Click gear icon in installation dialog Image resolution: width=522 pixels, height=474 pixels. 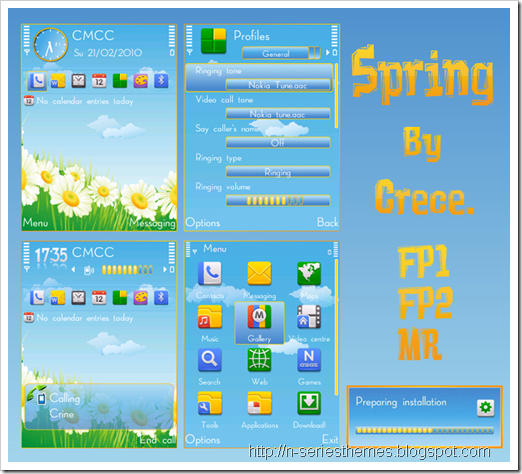click(x=486, y=407)
